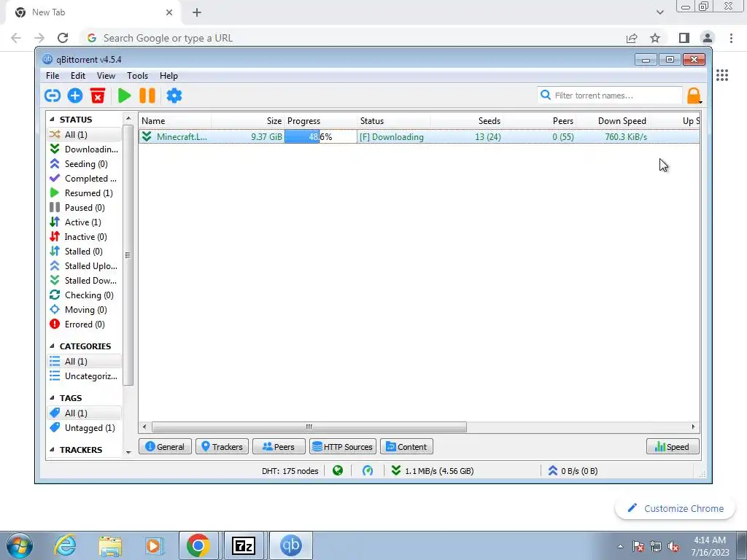Click the red Remove torrent icon
Screen dimensions: 747x560
[98, 96]
